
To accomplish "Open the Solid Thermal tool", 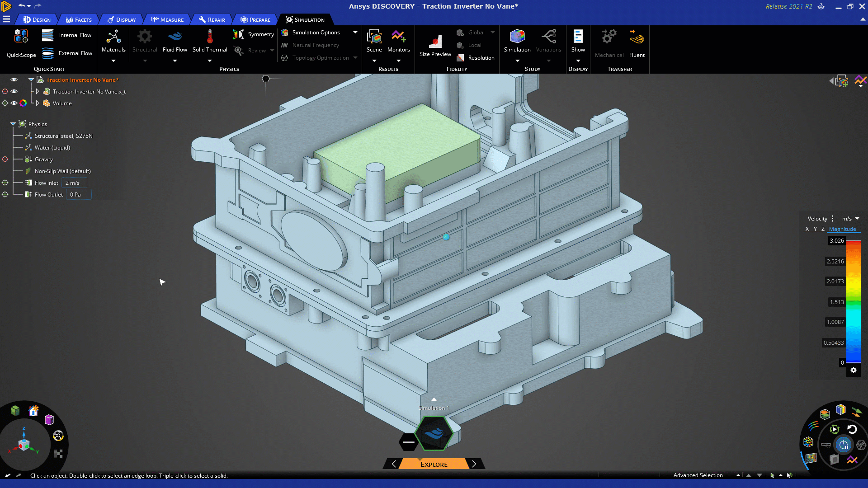I will pyautogui.click(x=210, y=37).
